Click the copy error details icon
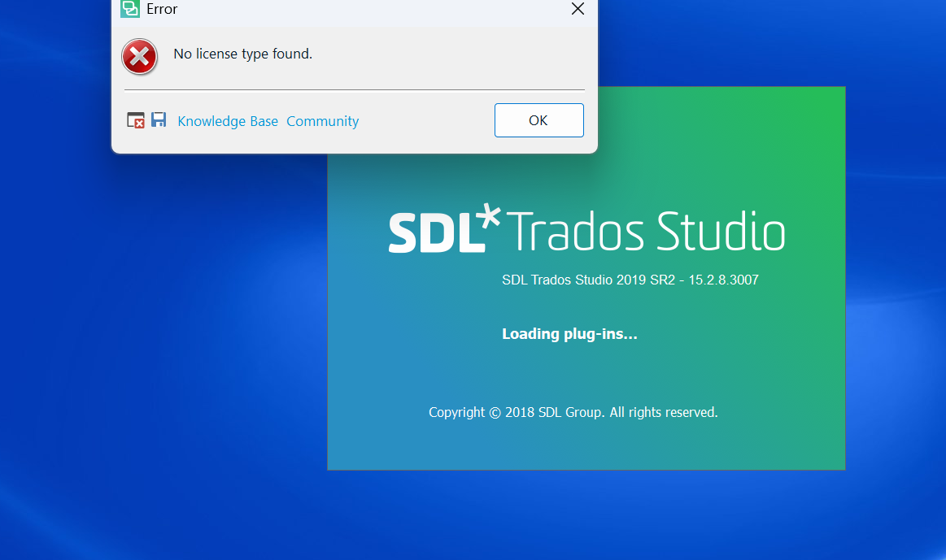 tap(135, 119)
